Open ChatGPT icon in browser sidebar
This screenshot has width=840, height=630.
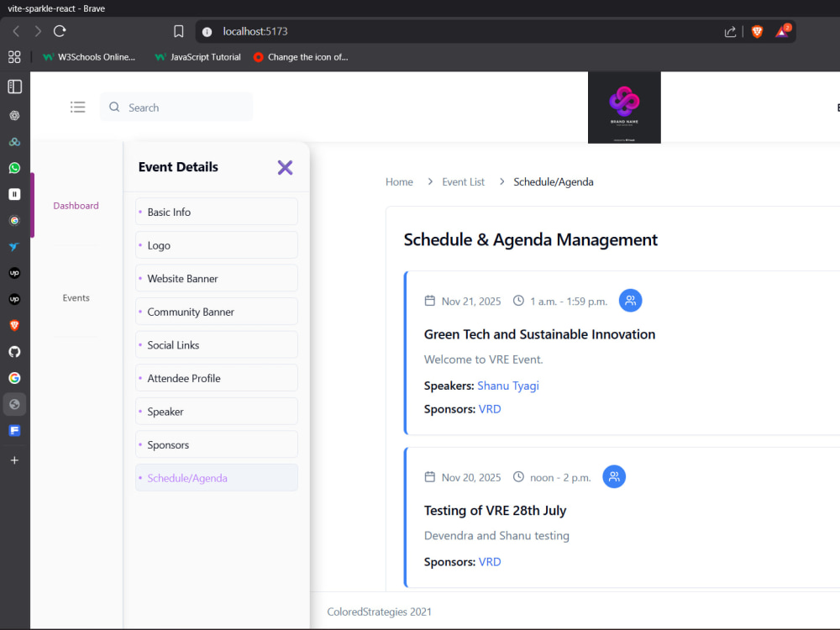pos(14,115)
